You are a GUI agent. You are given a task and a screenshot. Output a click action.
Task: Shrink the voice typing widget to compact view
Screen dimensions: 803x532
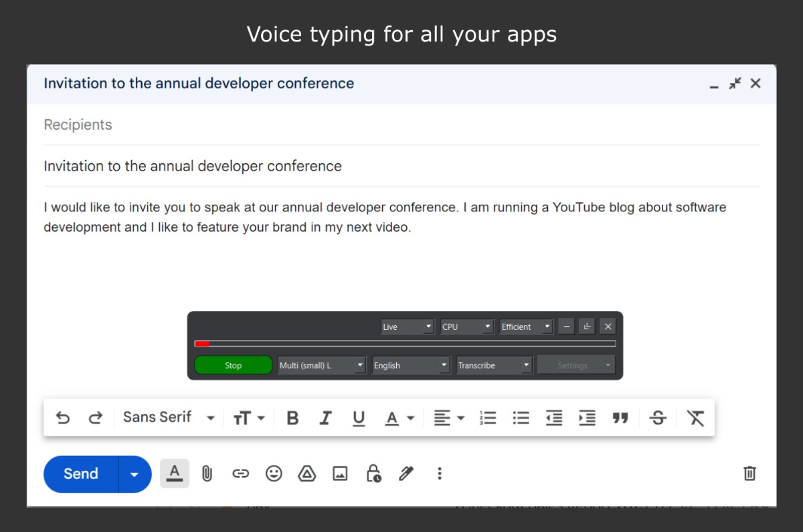[588, 327]
